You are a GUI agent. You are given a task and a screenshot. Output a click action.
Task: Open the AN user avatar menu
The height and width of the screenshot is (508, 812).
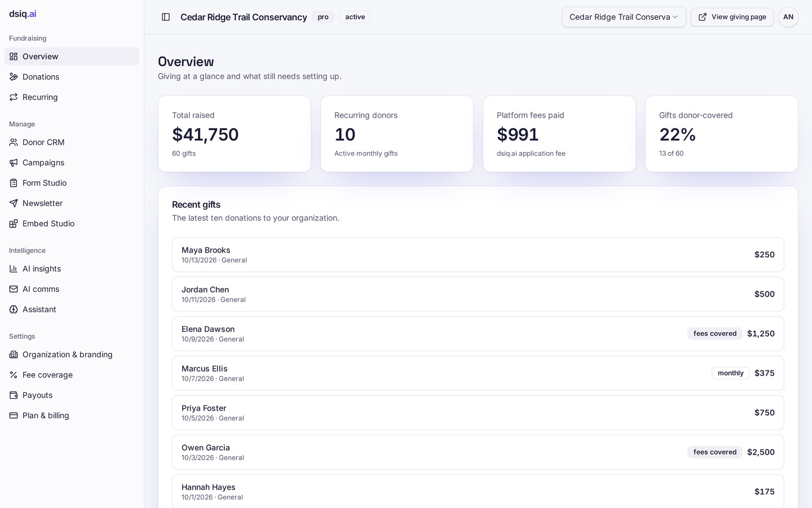point(788,17)
